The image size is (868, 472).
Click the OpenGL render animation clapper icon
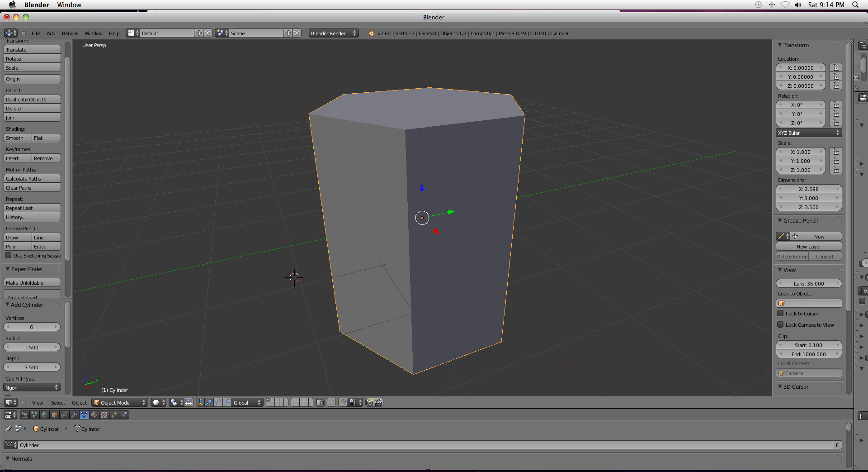pos(379,402)
